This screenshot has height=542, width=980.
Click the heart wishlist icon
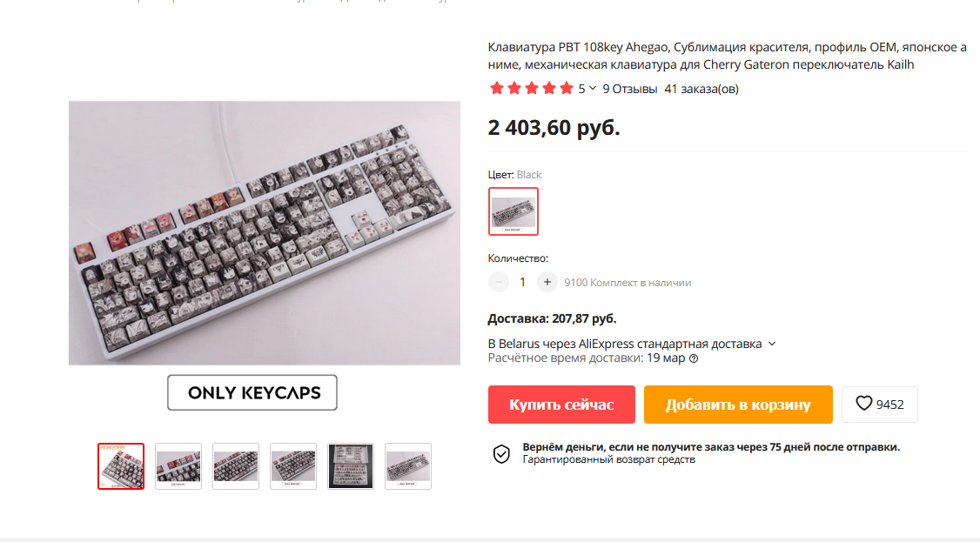(863, 404)
